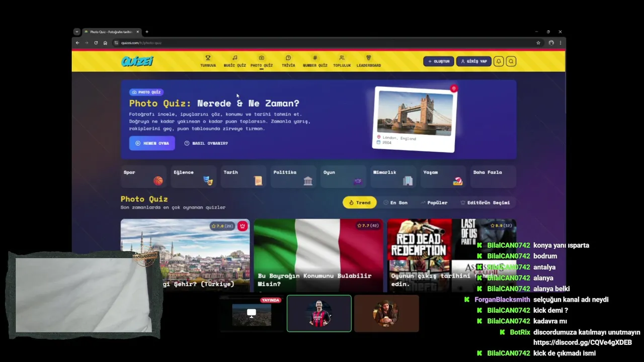Open the Chrome three-dot menu

point(560,43)
